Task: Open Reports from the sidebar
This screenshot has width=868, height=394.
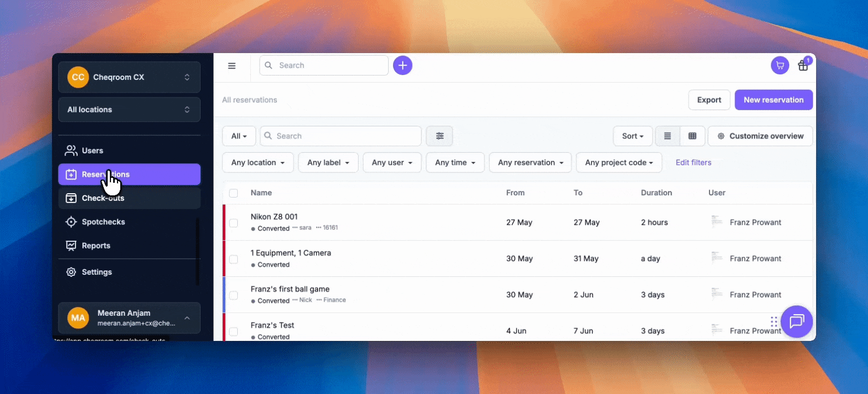Action: (x=96, y=246)
